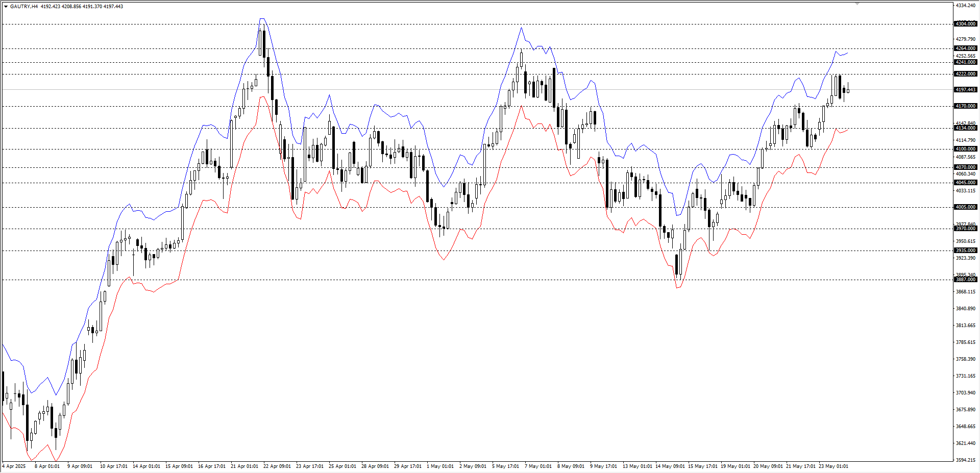
Task: Click the 3594.215 price scale value
Action: [965, 460]
